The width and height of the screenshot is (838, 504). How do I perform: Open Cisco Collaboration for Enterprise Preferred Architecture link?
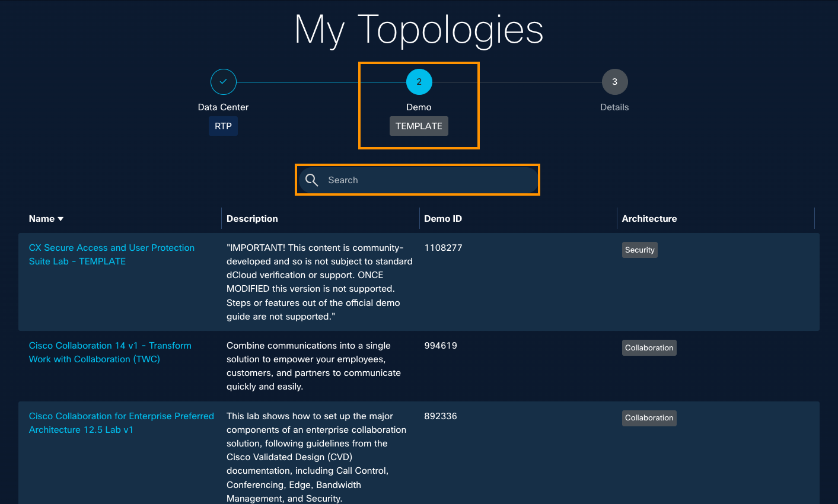(122, 423)
